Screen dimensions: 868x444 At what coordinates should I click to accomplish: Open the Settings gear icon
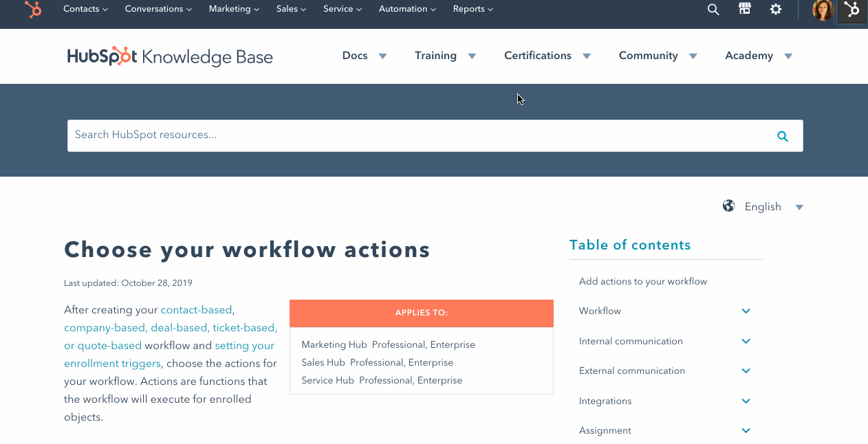(x=776, y=10)
